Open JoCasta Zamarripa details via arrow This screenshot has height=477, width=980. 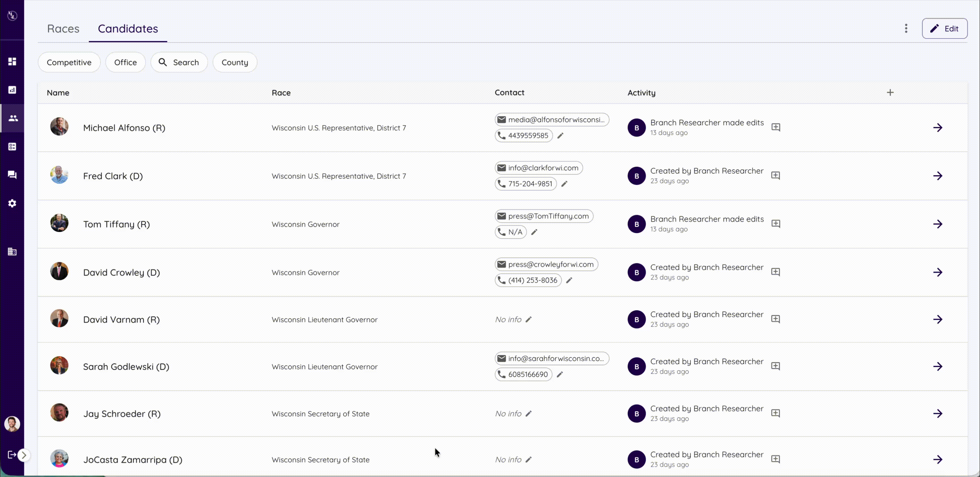(x=938, y=459)
